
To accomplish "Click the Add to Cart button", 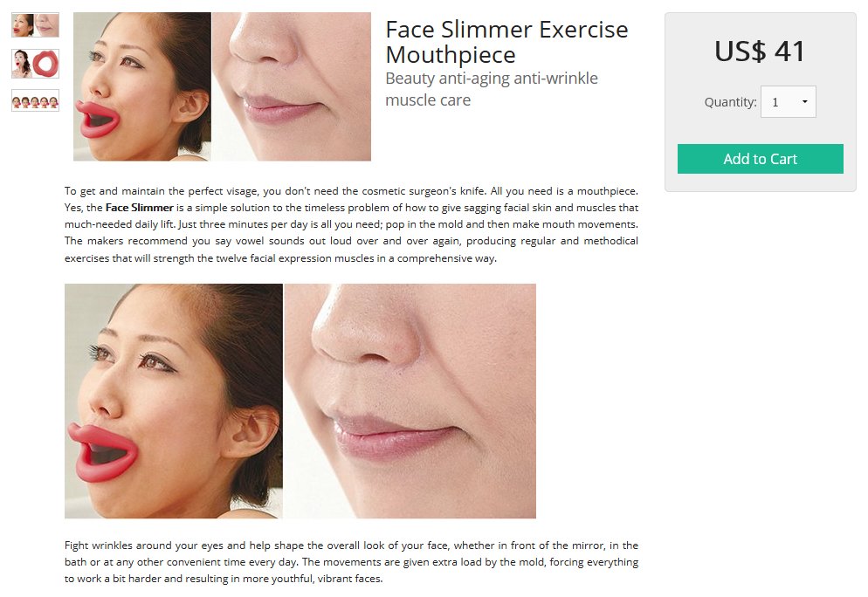I will (x=760, y=159).
